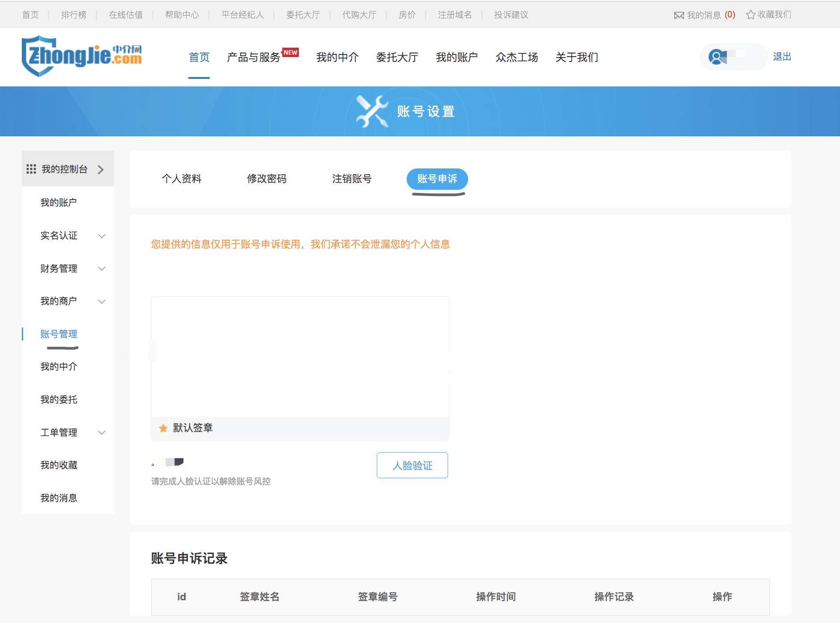Click the wrench tools icon in banner

pos(371,111)
